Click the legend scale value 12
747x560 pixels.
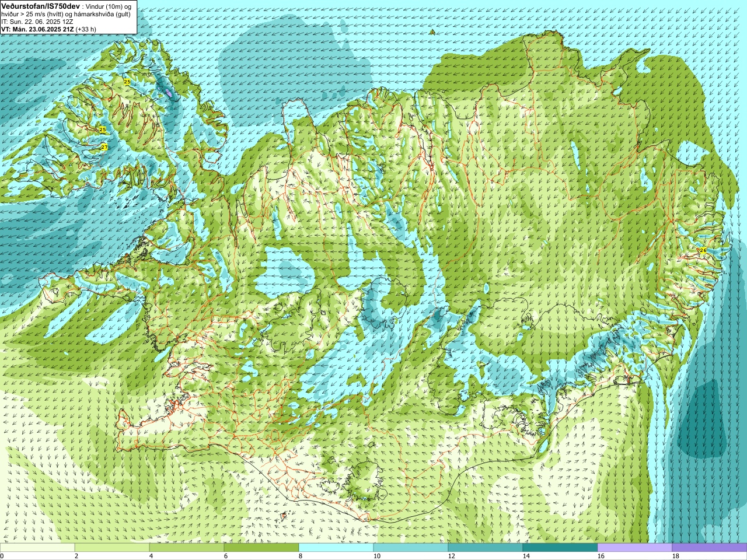point(452,556)
